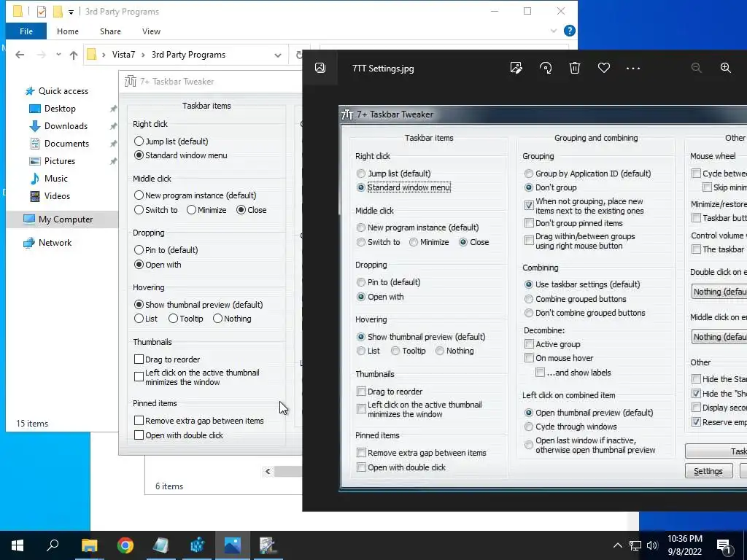Zoom out using Photos magnifier minus

(x=696, y=68)
